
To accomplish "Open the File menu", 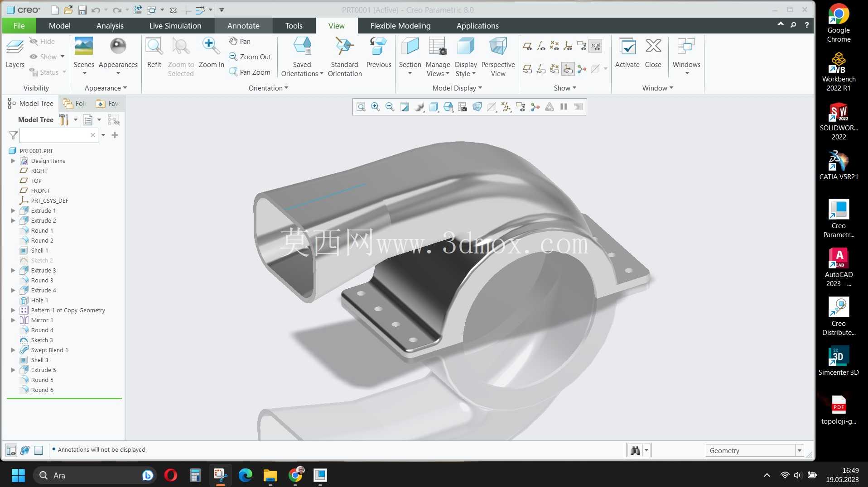I will (19, 26).
